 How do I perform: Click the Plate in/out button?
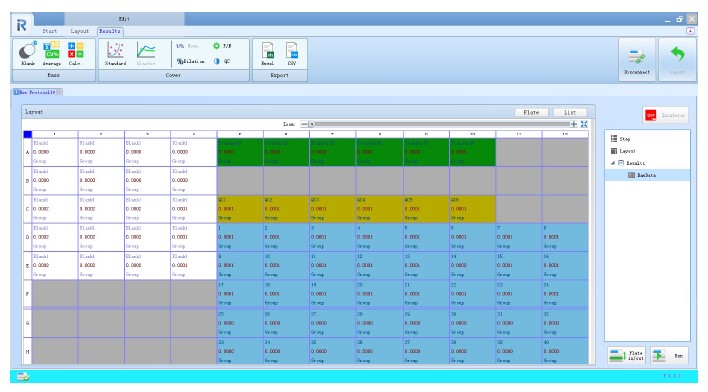point(627,355)
